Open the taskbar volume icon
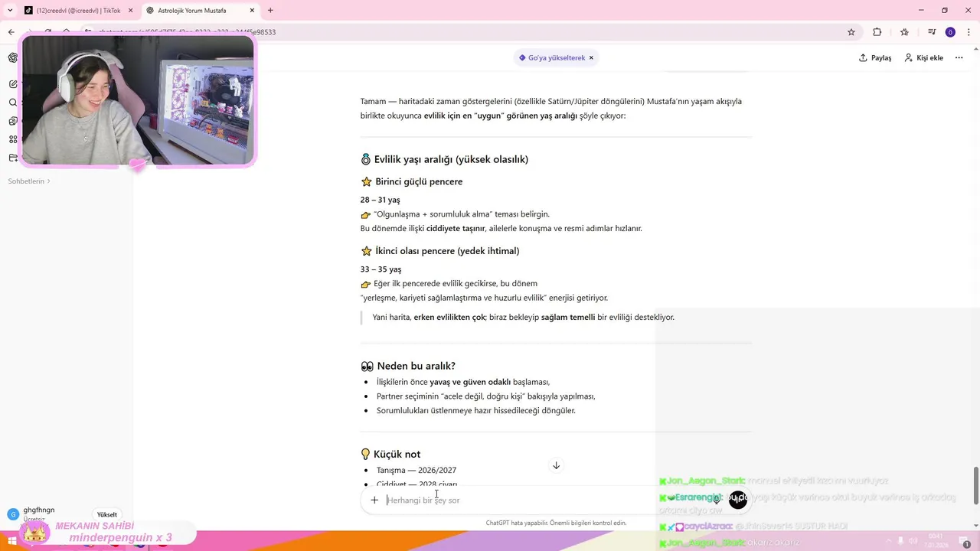Screen dimensions: 980x551 click(913, 541)
